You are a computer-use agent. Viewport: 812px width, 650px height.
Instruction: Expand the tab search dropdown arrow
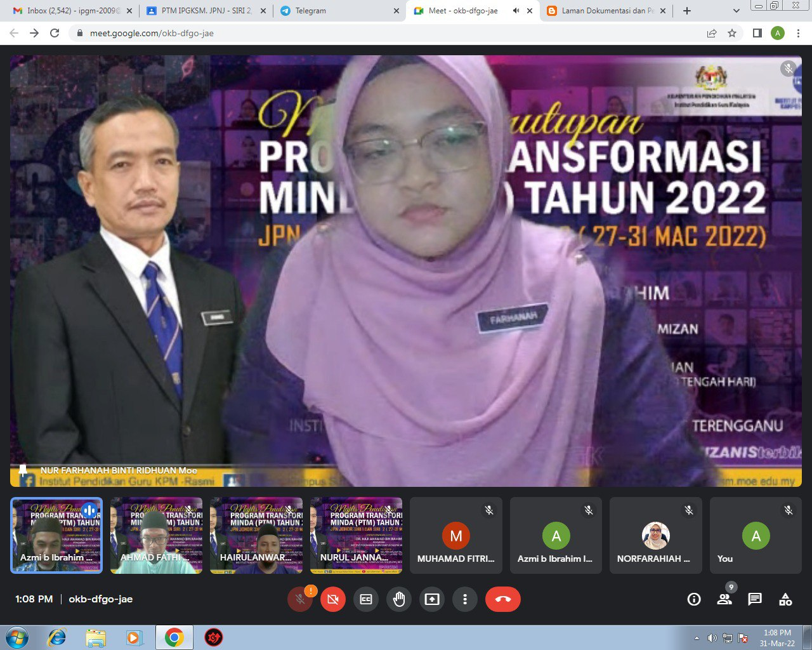point(736,11)
